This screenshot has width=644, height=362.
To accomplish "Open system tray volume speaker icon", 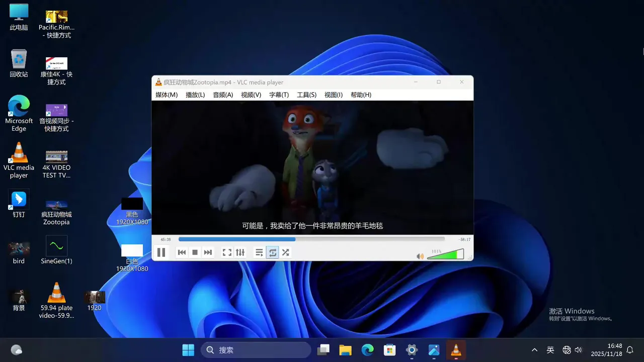I will click(x=578, y=350).
